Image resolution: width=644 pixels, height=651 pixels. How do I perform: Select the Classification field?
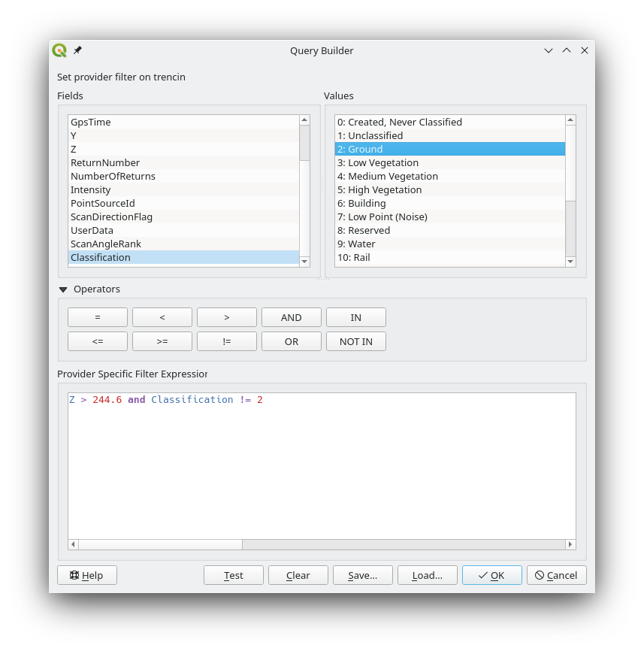coord(101,257)
